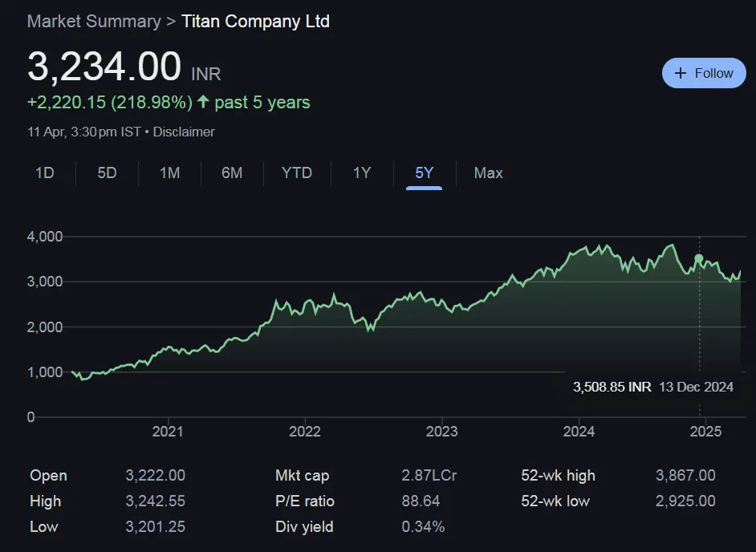Click the 52-wk high value 3,867.00

pyautogui.click(x=685, y=476)
